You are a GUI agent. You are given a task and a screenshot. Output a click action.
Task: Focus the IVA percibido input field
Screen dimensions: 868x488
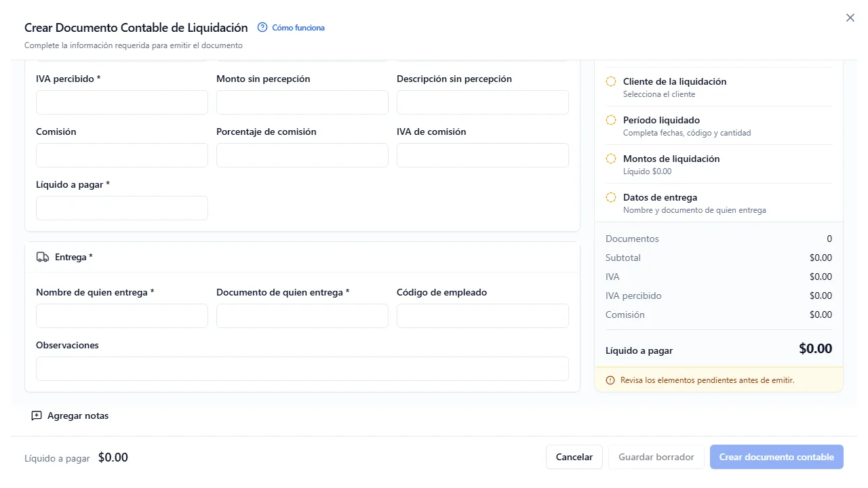tap(122, 102)
